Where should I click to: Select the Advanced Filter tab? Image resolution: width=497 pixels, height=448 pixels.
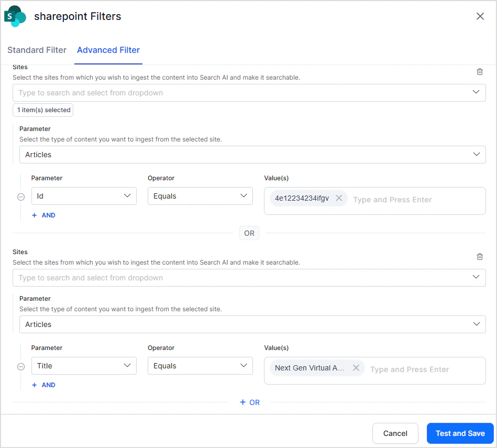108,50
